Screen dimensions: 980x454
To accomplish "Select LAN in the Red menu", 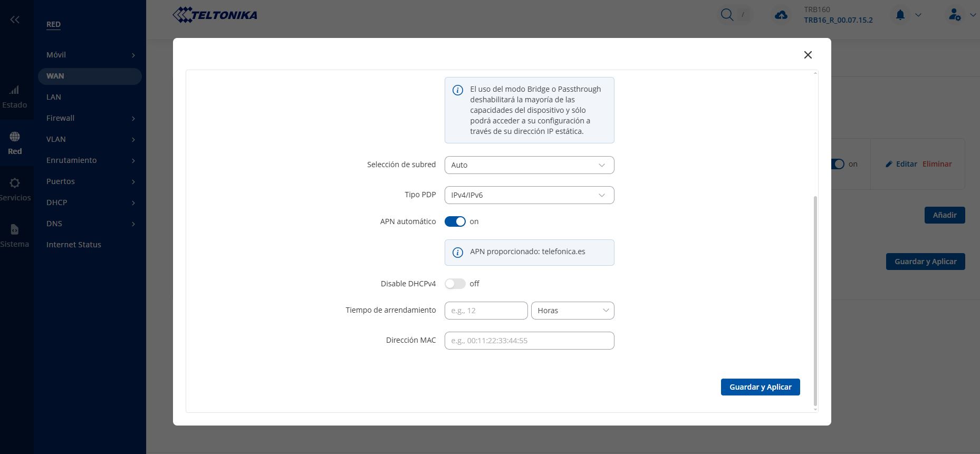I will click(54, 97).
